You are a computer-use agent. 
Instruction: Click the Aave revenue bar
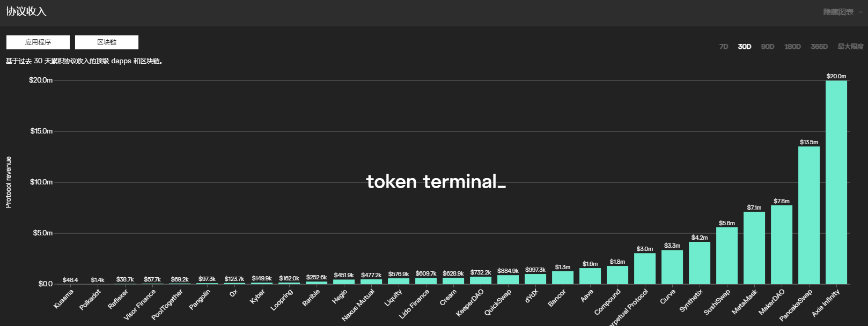[590, 276]
